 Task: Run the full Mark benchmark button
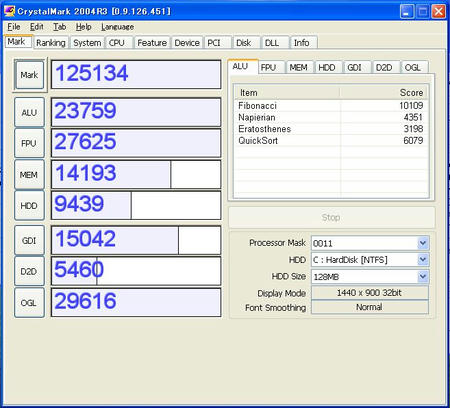pyautogui.click(x=30, y=75)
